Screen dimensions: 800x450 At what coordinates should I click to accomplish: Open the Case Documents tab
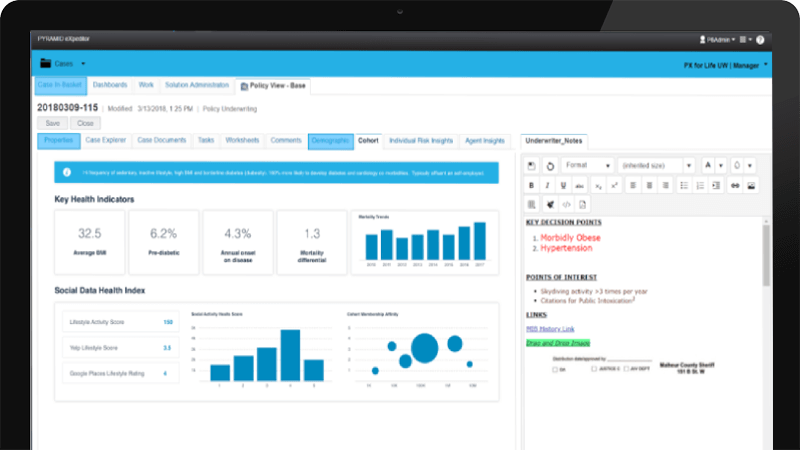[x=162, y=140]
